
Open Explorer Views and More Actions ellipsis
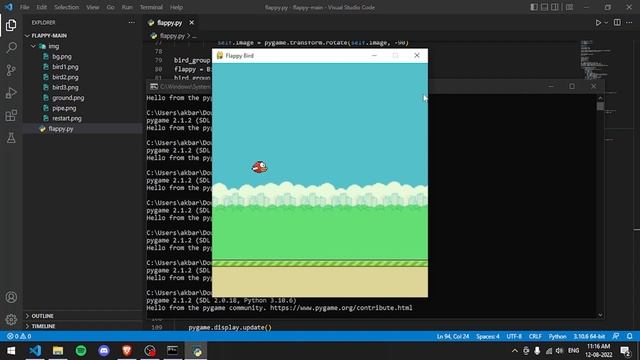click(x=131, y=22)
